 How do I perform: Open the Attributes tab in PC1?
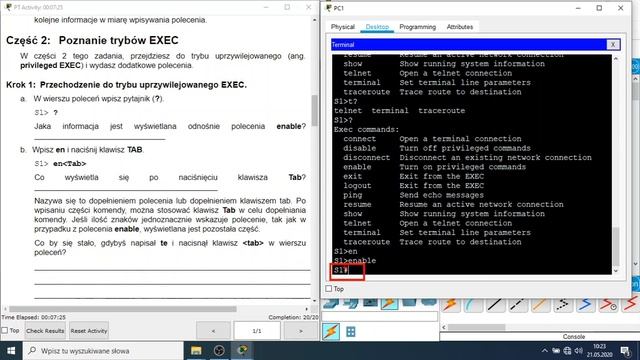pos(460,27)
